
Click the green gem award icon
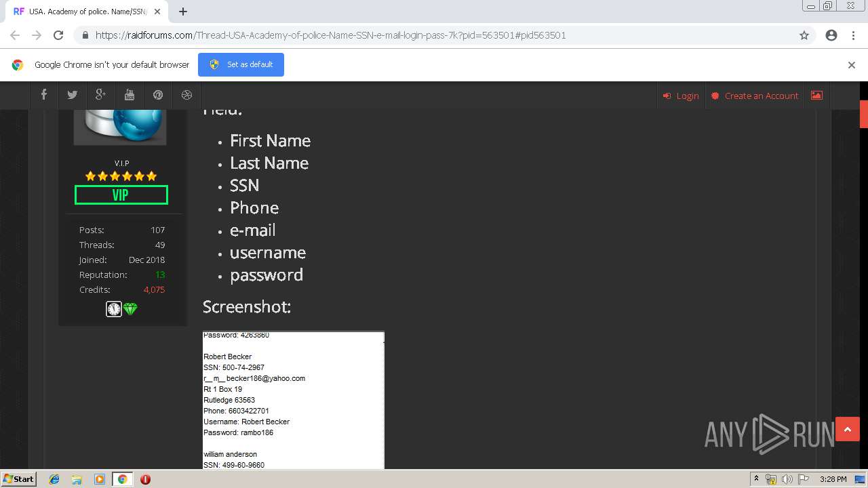pyautogui.click(x=131, y=309)
